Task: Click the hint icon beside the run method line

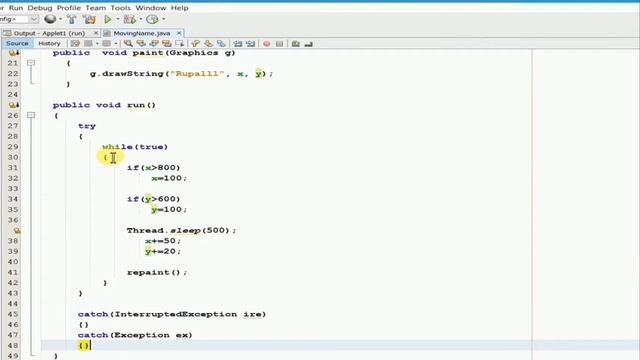Action: 13,105
